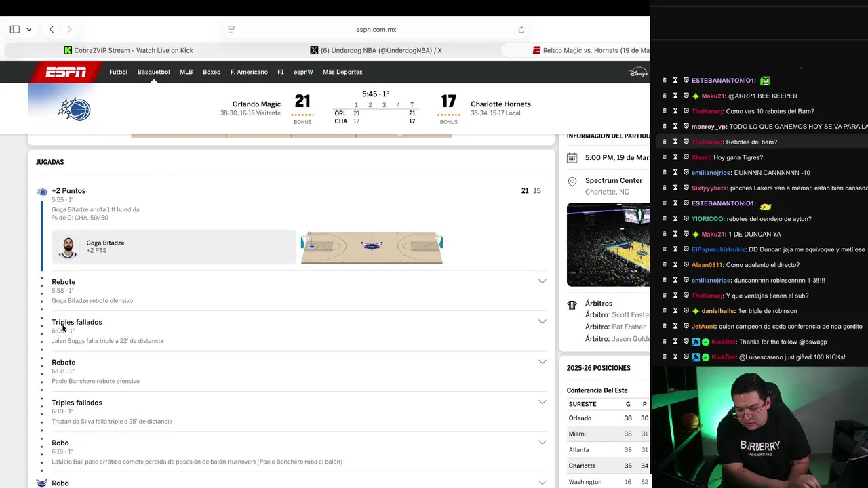Open the espnW menu
The height and width of the screenshot is (488, 868).
[303, 72]
